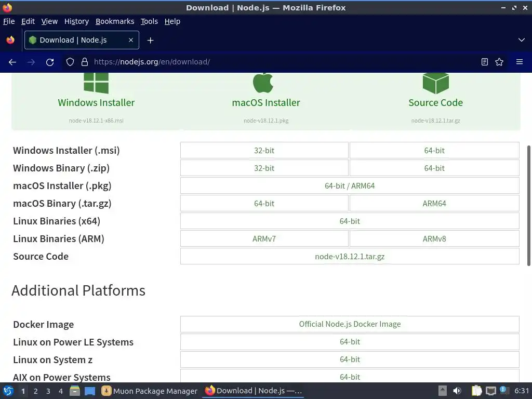Download macOS Installer 64-bit / ARM64
This screenshot has width=532, height=399.
(350, 185)
